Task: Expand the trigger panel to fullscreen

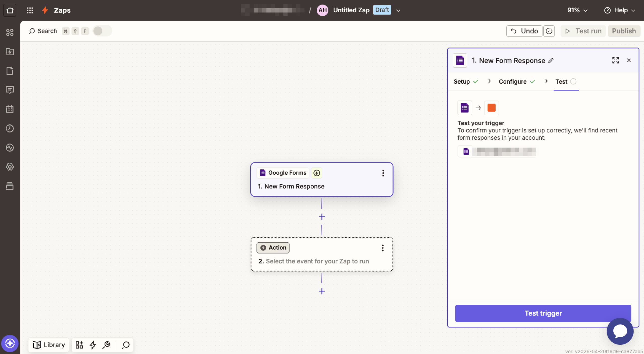Action: (x=615, y=60)
